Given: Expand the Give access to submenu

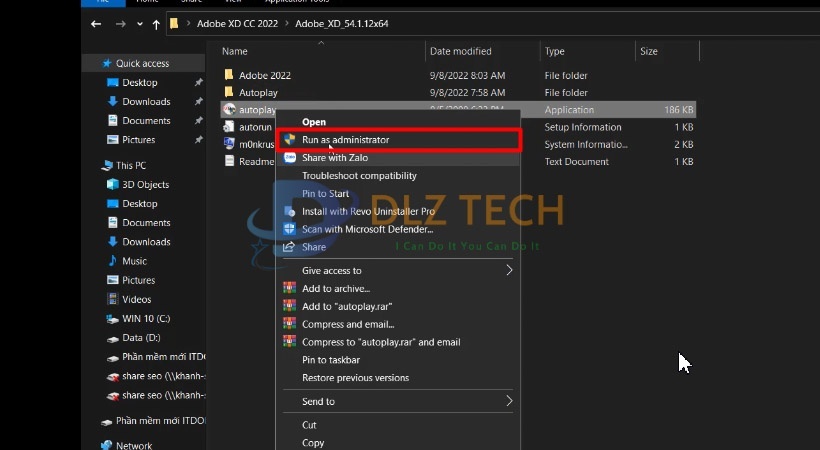Looking at the screenshot, I should point(398,271).
